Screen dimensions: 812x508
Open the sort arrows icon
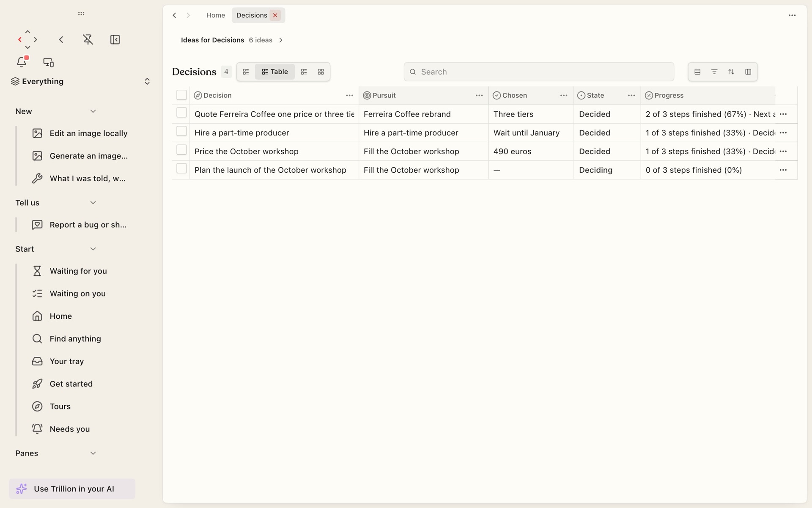pos(731,72)
